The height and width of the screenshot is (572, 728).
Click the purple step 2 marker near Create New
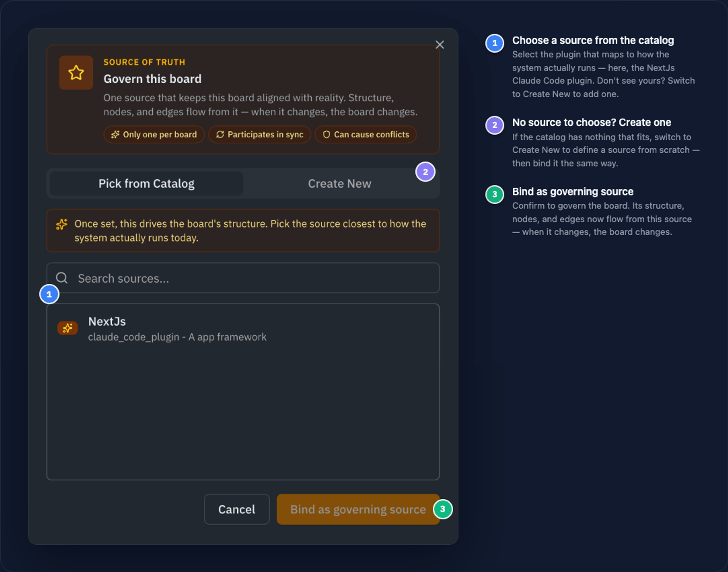click(425, 172)
